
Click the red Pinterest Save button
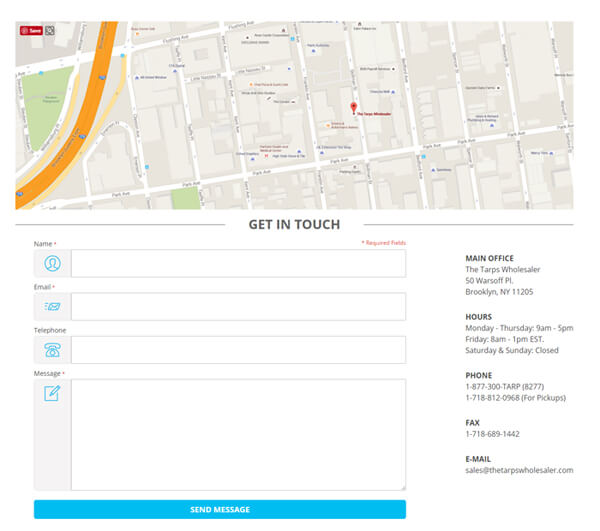(31, 30)
